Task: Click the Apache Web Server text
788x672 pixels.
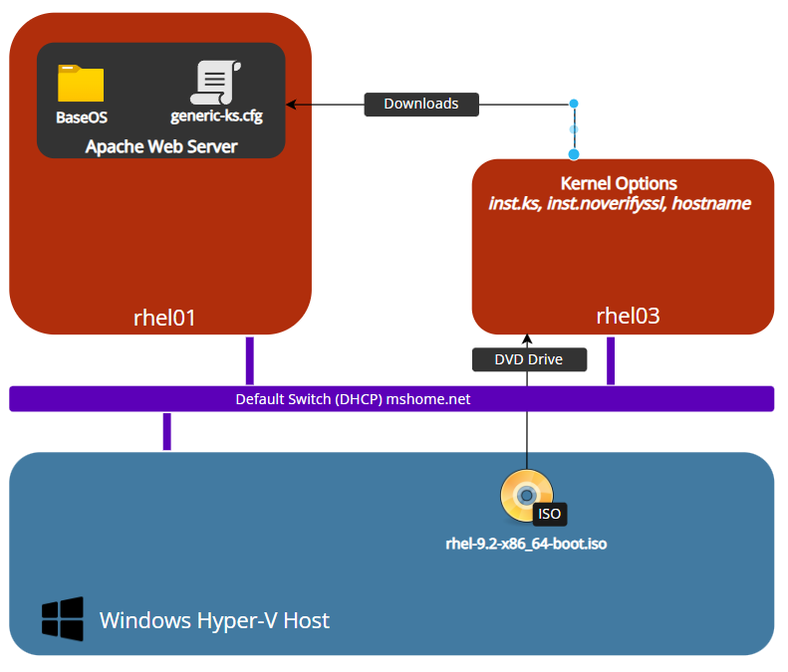Action: click(161, 146)
